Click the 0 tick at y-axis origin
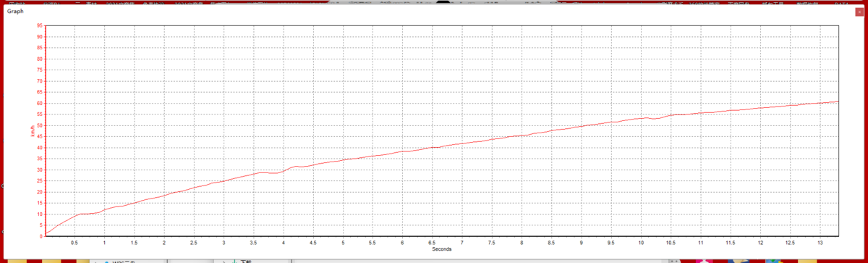Screen dimensions: 868x263 coord(41,236)
